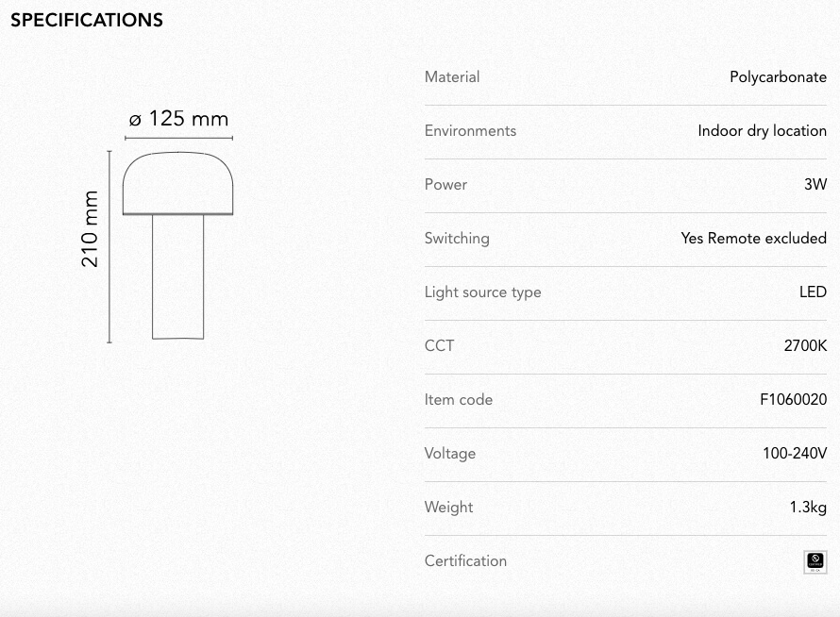This screenshot has height=617, width=840.
Task: Click the Switching label
Action: tap(457, 239)
